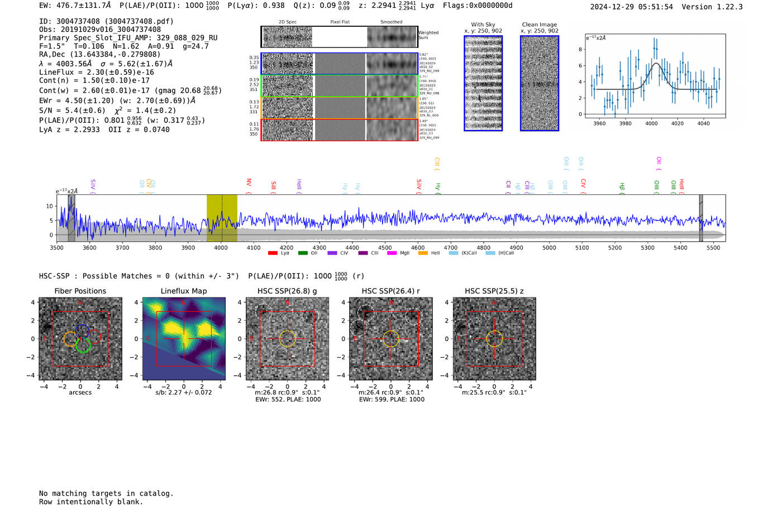Viewport: 782px width, 532px height.
Task: Click the magenta MgII legend swatch
Action: (x=392, y=253)
